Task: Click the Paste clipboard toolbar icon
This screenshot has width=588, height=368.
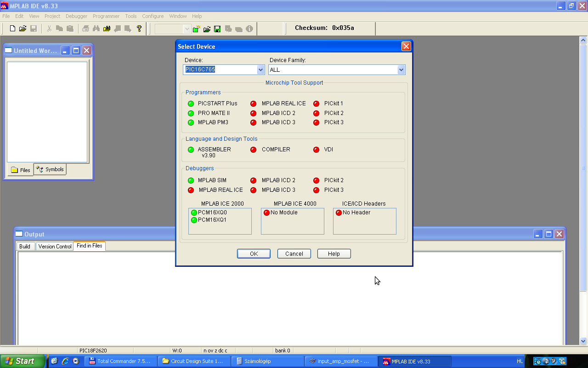Action: point(70,29)
